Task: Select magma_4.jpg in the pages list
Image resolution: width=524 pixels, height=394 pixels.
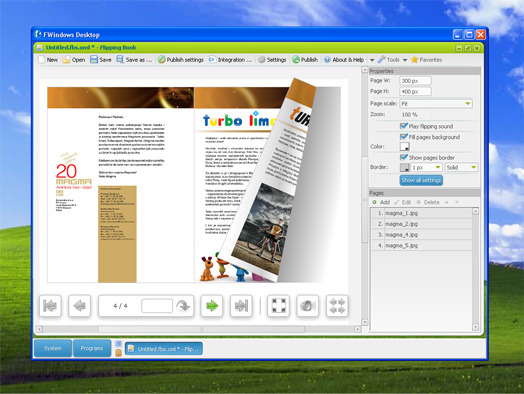Action: [421, 235]
